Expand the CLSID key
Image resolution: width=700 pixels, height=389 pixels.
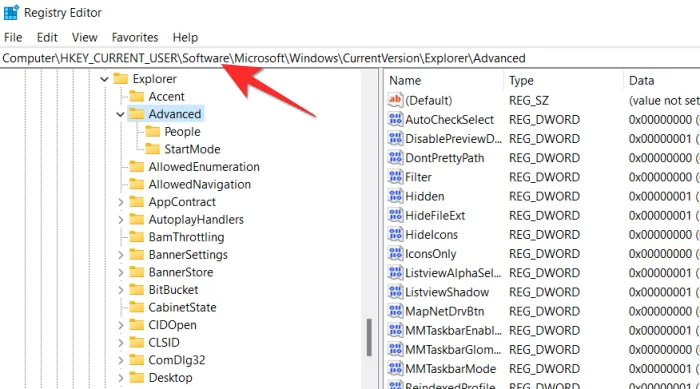click(120, 343)
